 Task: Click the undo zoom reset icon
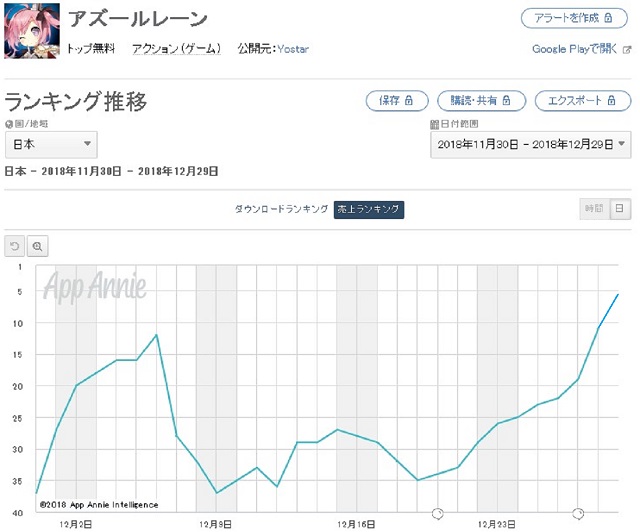coord(15,246)
